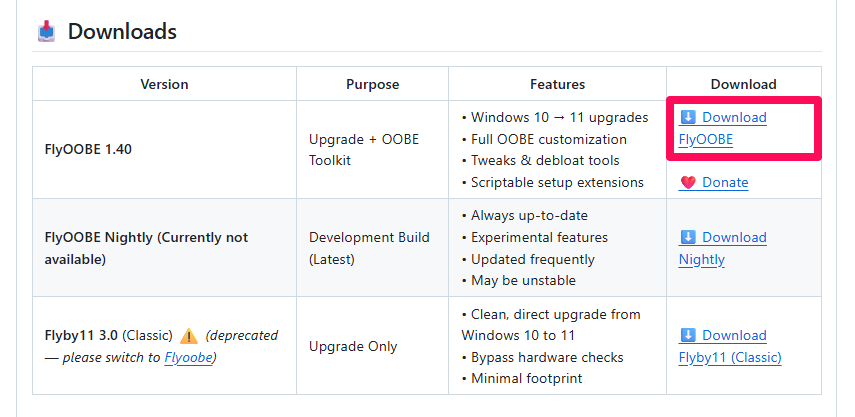This screenshot has width=855, height=417.
Task: Select the FlyOOBE 1.40 version cell
Action: tap(88, 149)
